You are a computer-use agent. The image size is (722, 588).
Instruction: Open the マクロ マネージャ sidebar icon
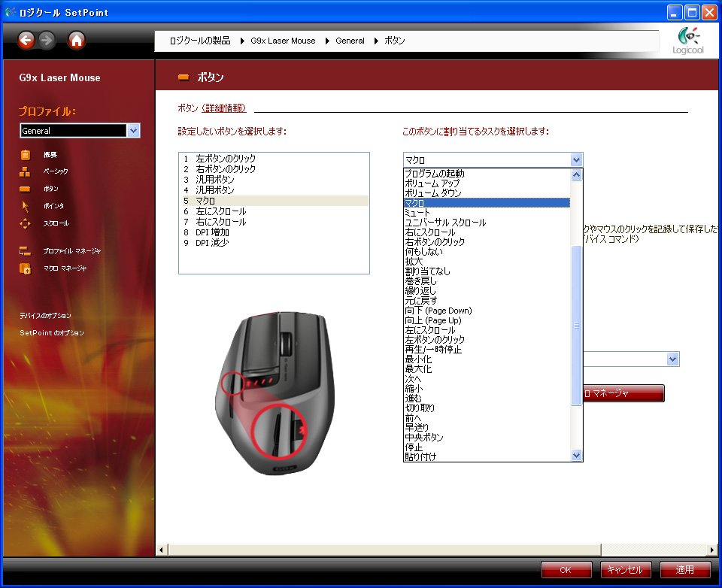26,268
